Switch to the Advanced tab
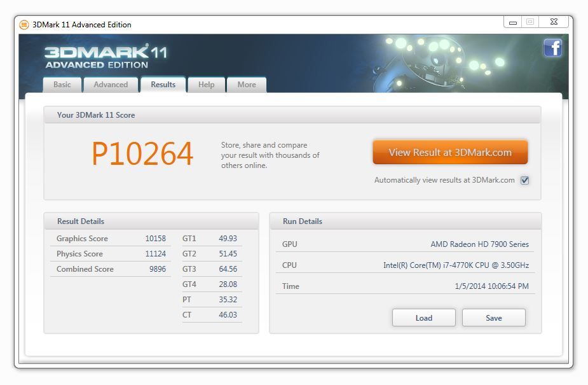This screenshot has height=385, width=588. [x=111, y=85]
